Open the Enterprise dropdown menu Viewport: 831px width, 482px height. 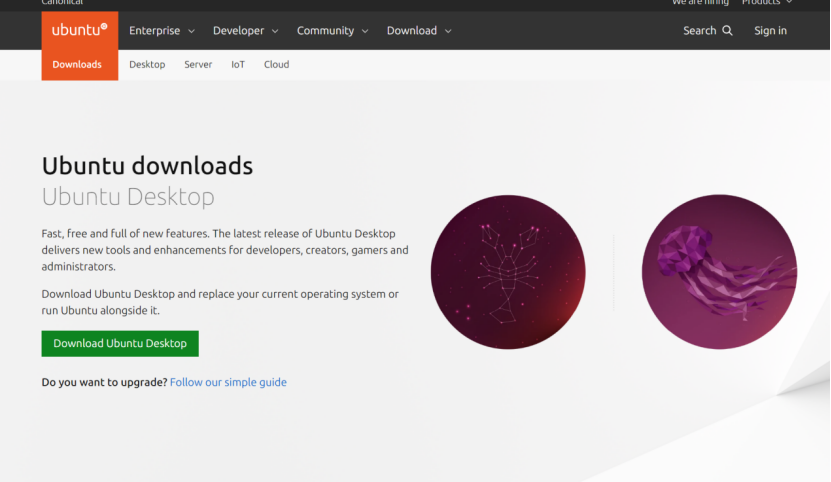pyautogui.click(x=162, y=31)
